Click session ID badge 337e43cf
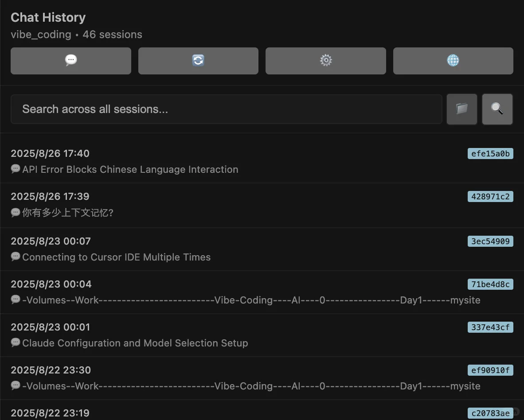 [490, 327]
